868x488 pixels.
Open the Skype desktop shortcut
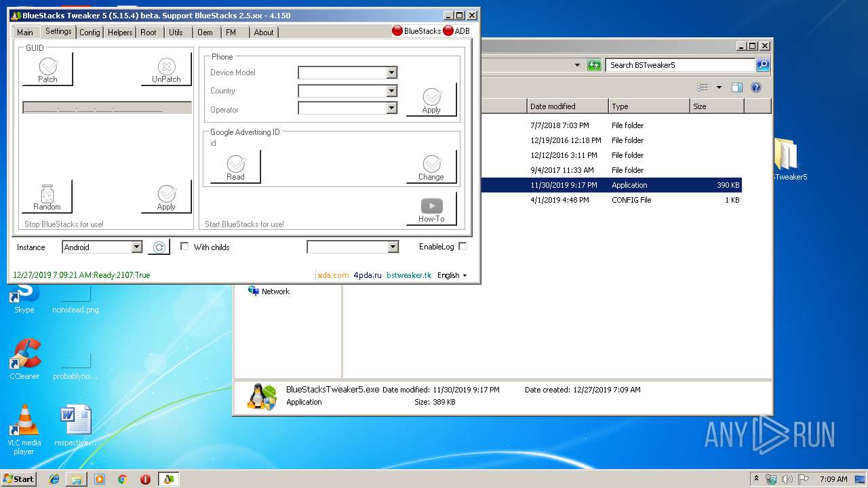[x=24, y=298]
